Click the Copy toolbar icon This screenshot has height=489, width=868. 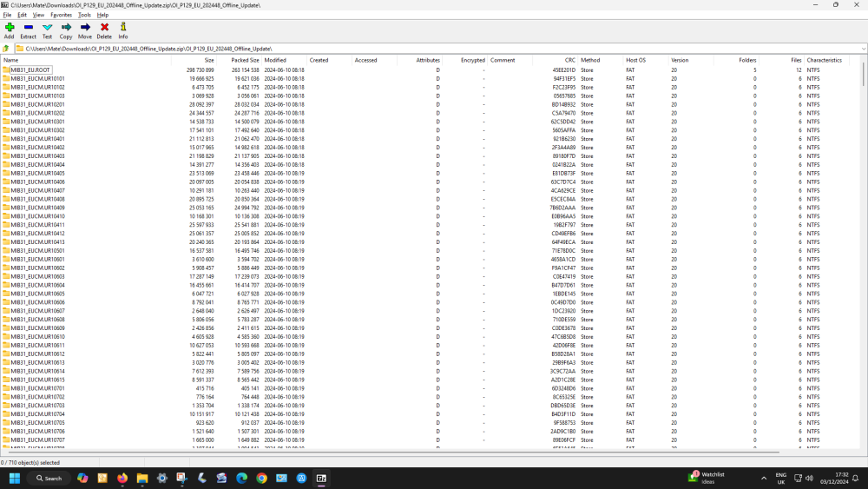[x=66, y=30]
